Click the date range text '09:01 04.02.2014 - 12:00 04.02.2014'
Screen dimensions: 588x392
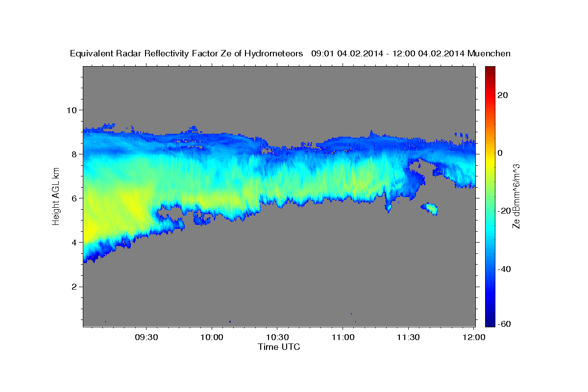(x=388, y=53)
